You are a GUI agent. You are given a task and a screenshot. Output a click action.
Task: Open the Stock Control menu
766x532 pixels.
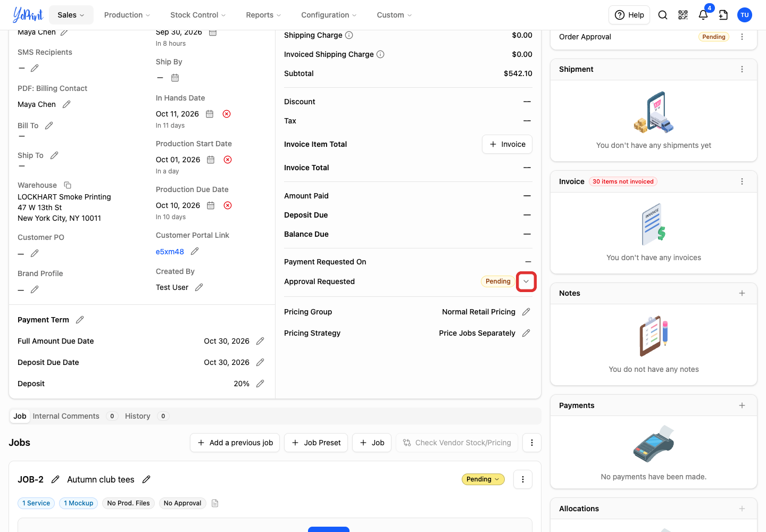click(198, 15)
